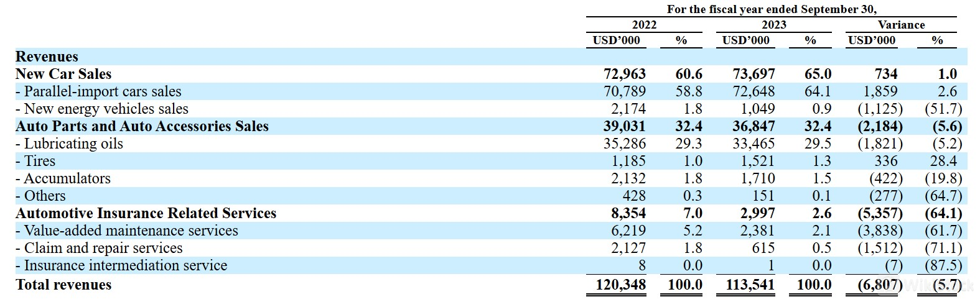980x307 pixels.
Task: Select the Lubricating oils row label
Action: tap(69, 144)
